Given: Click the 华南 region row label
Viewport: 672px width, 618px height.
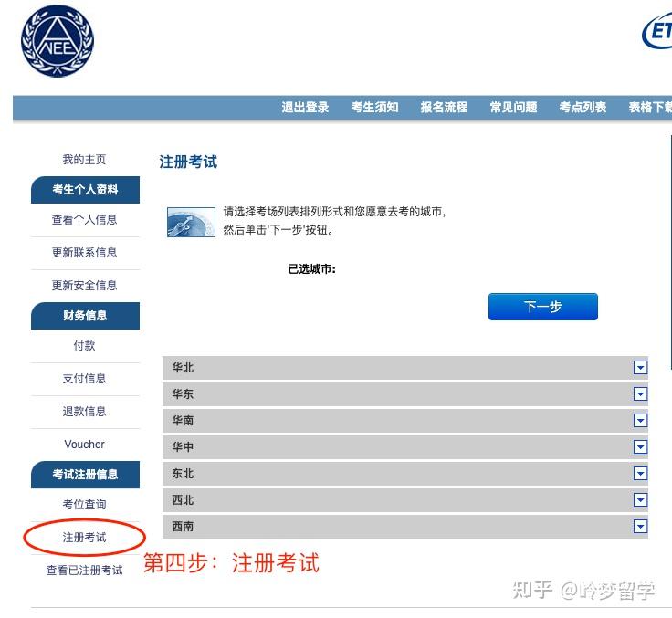Looking at the screenshot, I should [183, 421].
